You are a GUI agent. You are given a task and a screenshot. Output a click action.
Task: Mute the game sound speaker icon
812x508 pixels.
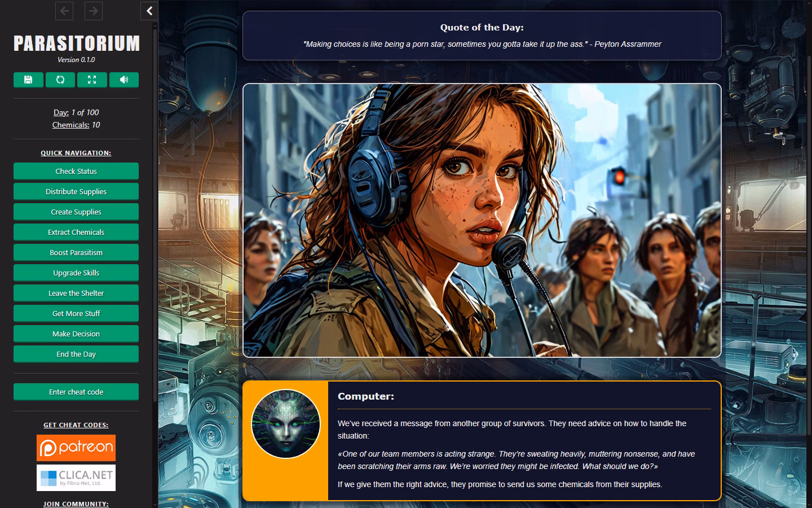point(124,80)
